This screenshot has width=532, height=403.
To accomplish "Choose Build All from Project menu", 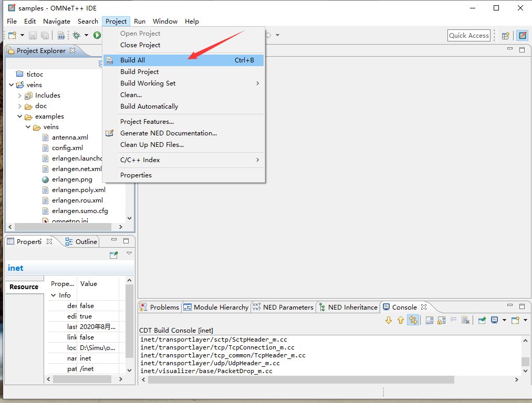I will (184, 60).
